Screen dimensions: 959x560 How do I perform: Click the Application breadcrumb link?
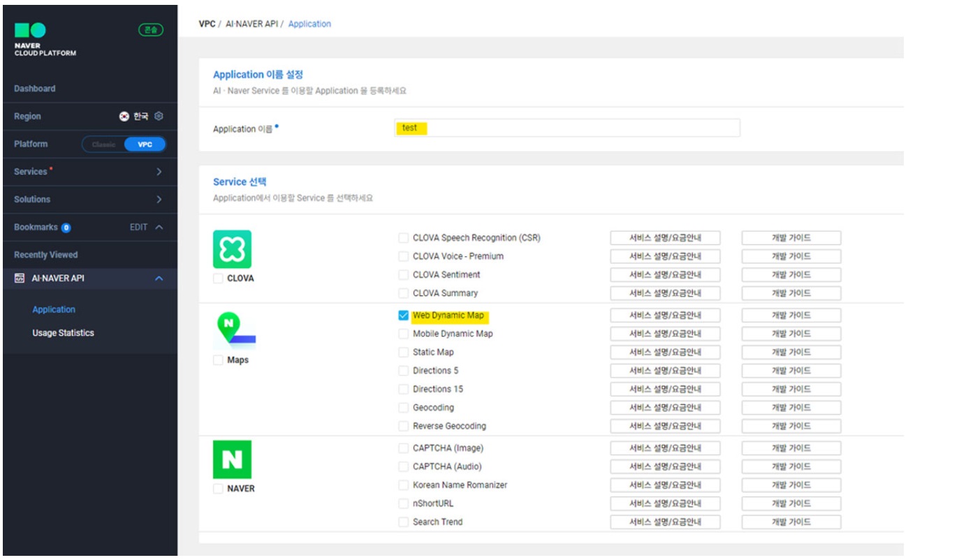tap(309, 24)
